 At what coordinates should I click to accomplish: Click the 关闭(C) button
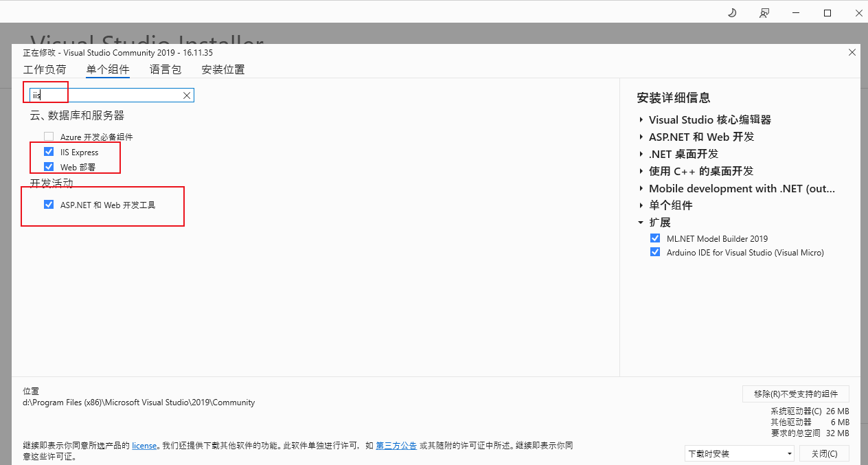tap(824, 454)
